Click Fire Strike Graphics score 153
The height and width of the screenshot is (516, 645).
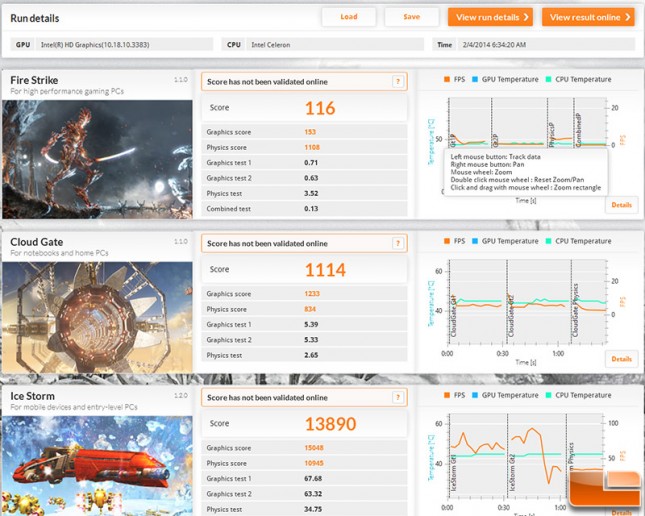[310, 132]
